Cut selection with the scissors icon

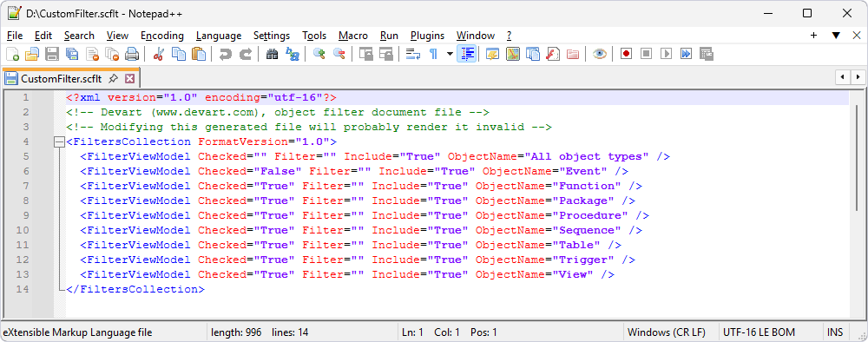point(158,54)
